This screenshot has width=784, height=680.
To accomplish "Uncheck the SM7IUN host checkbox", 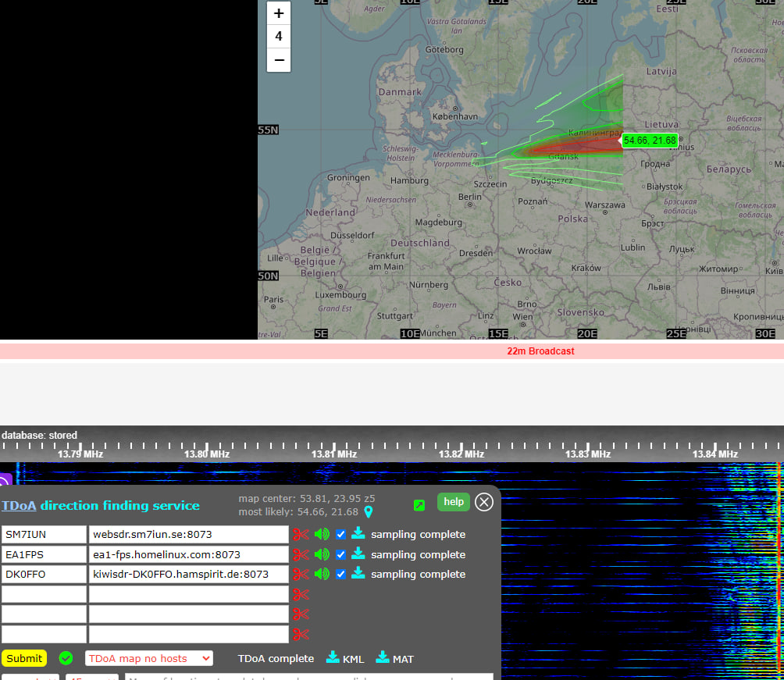I will (x=340, y=535).
